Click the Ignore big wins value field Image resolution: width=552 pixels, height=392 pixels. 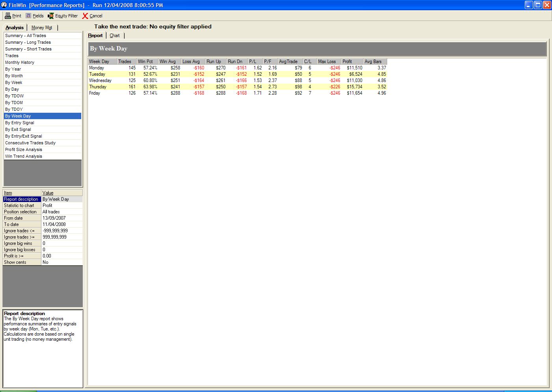pos(62,243)
